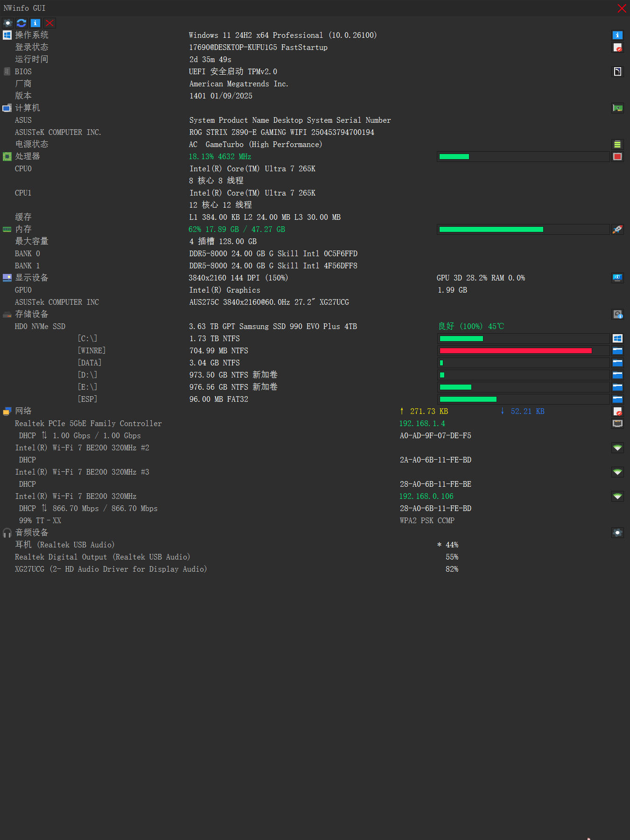This screenshot has width=630, height=840.
Task: Click the Wi-Fi icon for the BE200 320MHz adapter at 192.168.0.106
Action: (x=617, y=496)
